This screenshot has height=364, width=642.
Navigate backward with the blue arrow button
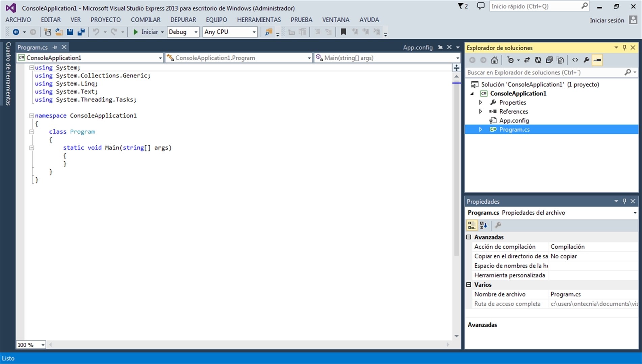coord(16,32)
